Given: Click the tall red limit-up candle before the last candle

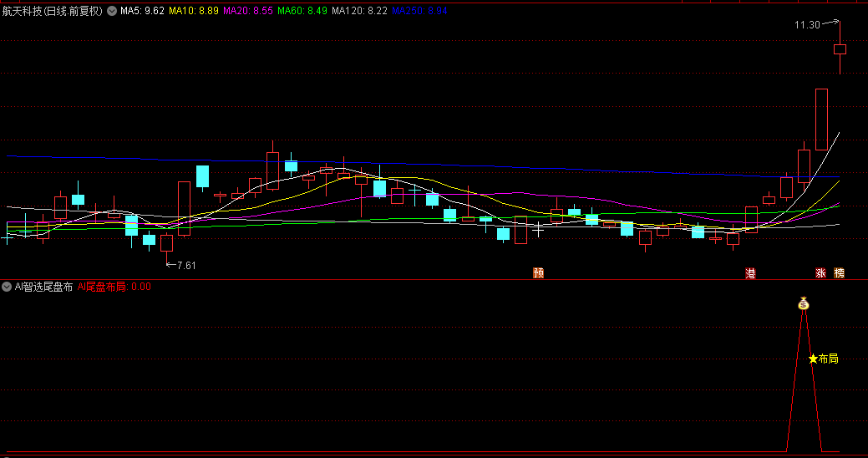Looking at the screenshot, I should [821, 119].
